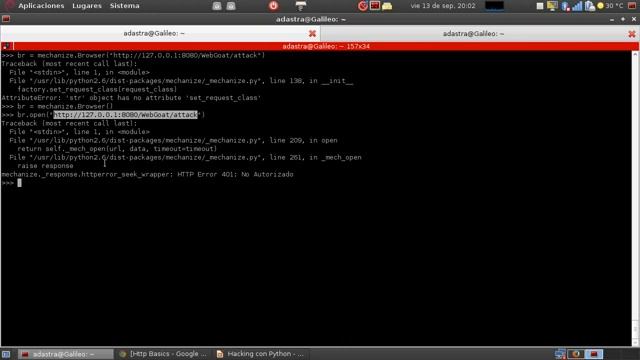Viewport: 640px width, 360px height.
Task: Click the red workspace switcher button in bottom panel
Action: point(594,354)
